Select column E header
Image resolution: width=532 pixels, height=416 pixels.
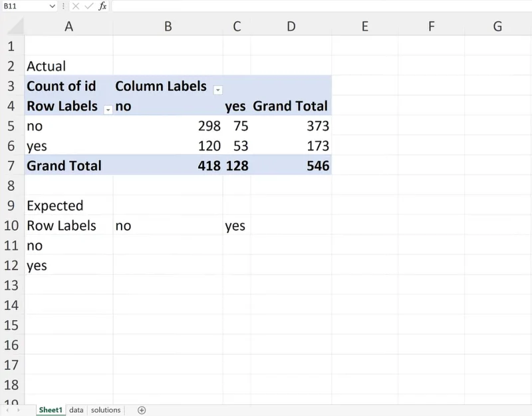364,26
